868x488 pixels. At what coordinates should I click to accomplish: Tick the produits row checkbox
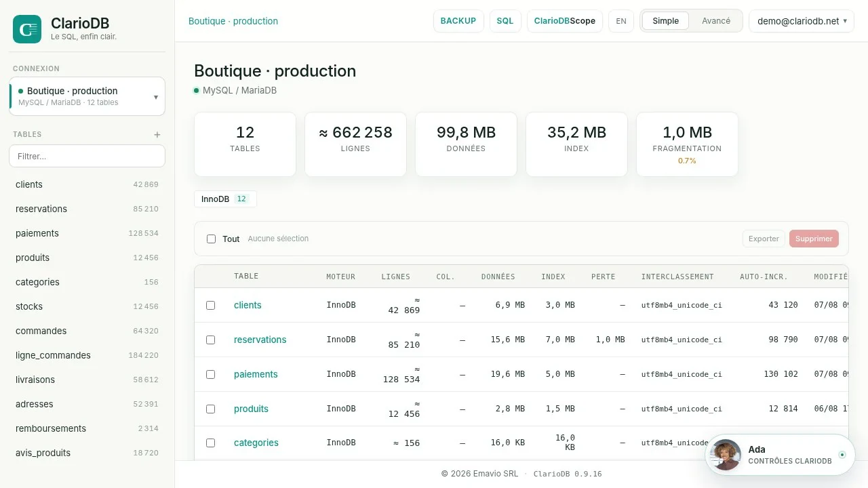click(x=210, y=409)
